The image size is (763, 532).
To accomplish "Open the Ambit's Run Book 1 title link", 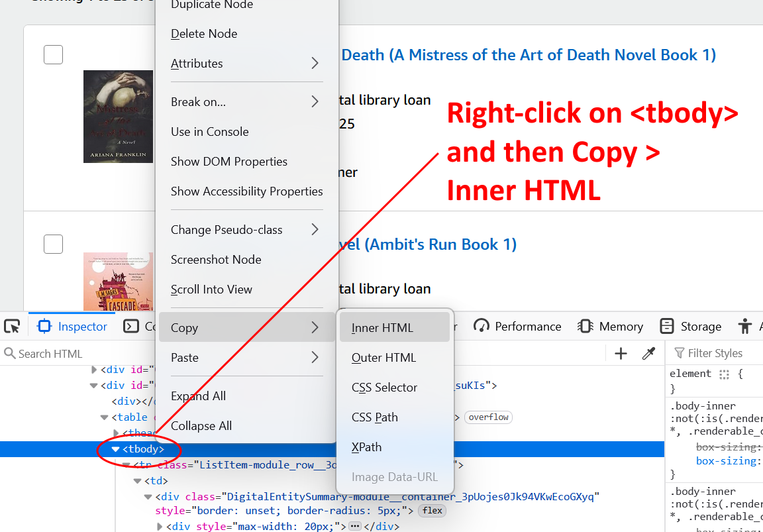I will [428, 244].
